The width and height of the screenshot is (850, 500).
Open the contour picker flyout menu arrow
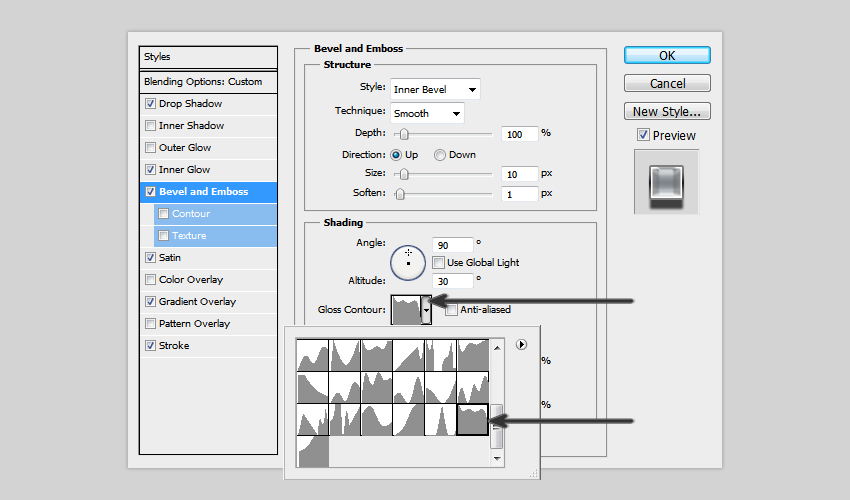click(x=521, y=344)
